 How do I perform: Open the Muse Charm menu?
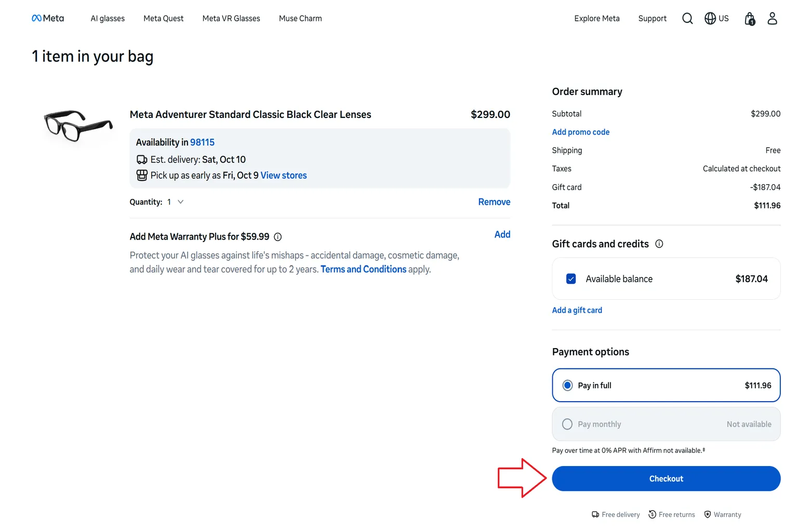click(300, 19)
